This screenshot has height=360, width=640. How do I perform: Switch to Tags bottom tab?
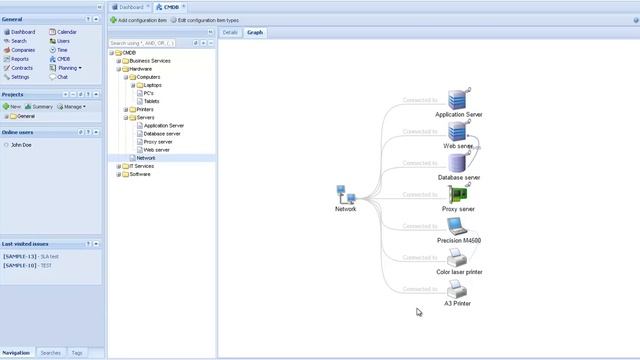tap(77, 353)
